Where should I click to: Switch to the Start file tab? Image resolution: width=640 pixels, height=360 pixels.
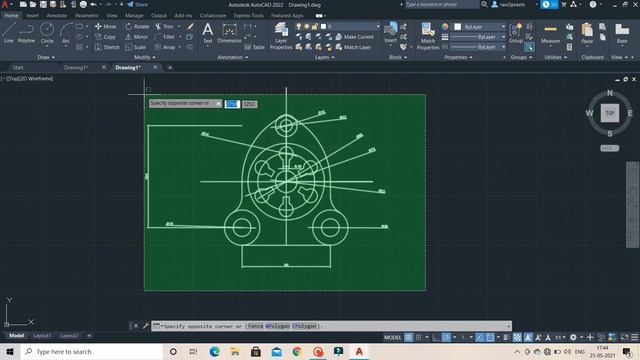18,68
